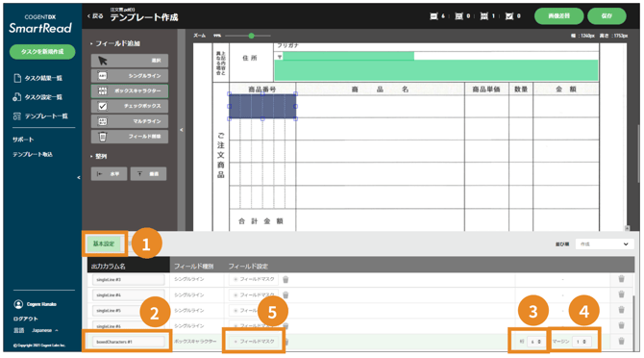Click the multiline field count icon in header

458,16
